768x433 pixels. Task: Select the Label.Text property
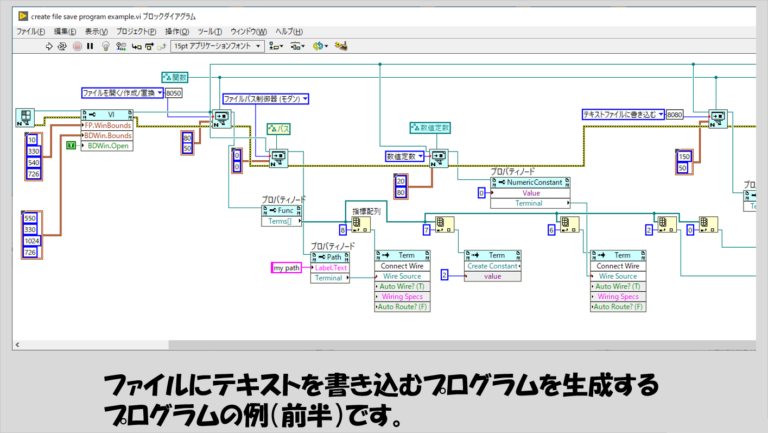330,268
